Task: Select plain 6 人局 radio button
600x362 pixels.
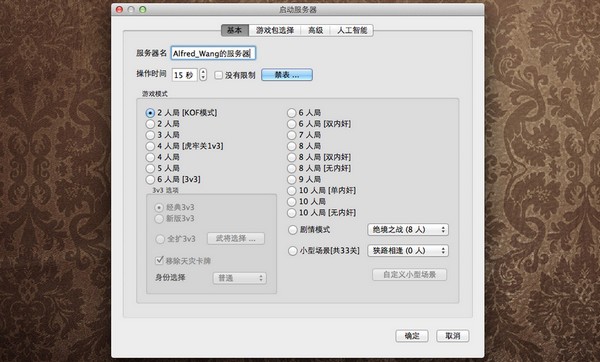Action: coord(292,113)
